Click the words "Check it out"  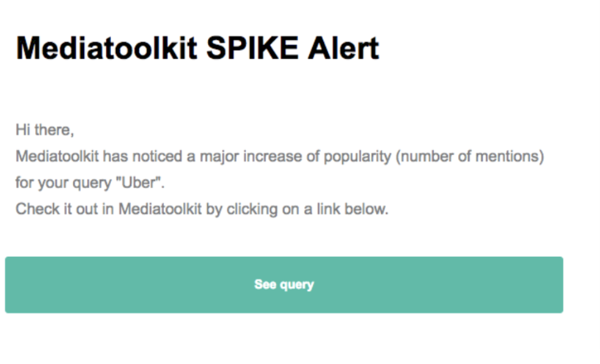(x=54, y=209)
